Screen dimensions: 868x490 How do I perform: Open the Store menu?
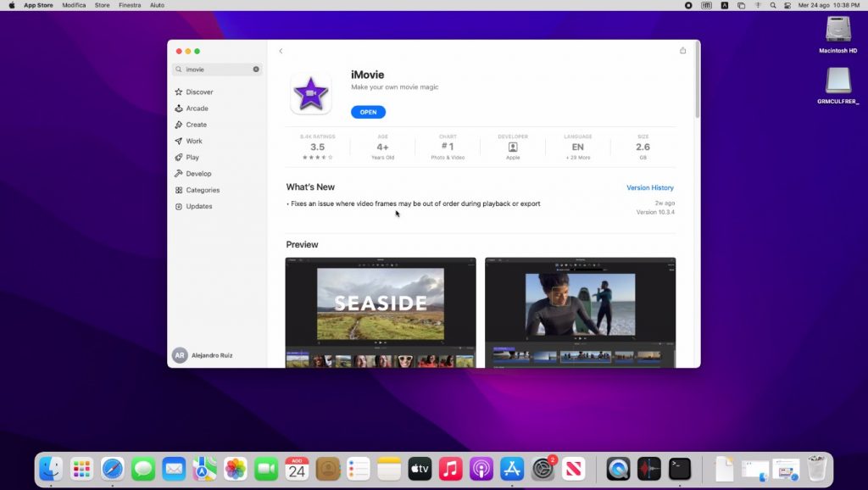(x=102, y=5)
